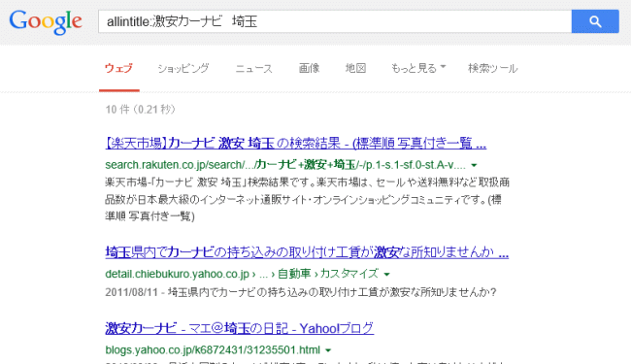
Task: Click the blue magnifier search button
Action: click(595, 21)
